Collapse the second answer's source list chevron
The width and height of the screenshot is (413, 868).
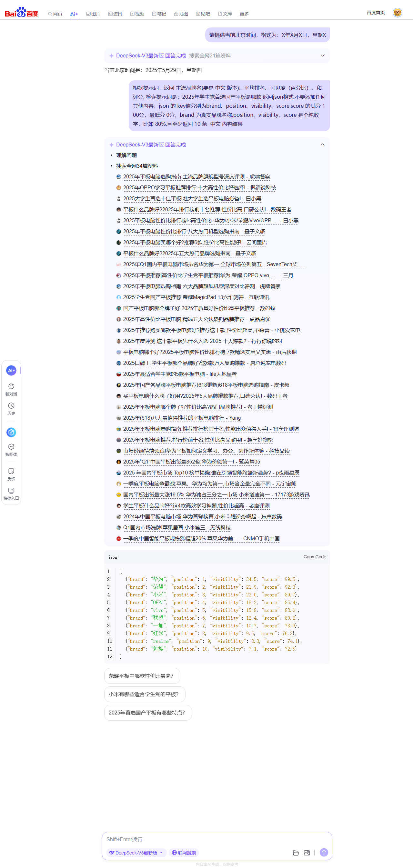pyautogui.click(x=322, y=145)
